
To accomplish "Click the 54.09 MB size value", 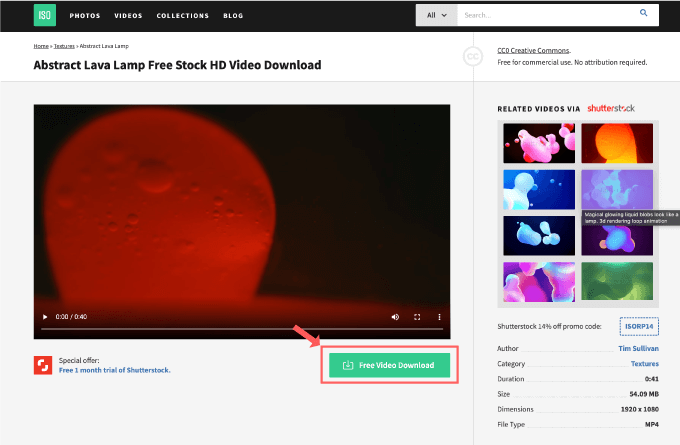I will pos(644,394).
